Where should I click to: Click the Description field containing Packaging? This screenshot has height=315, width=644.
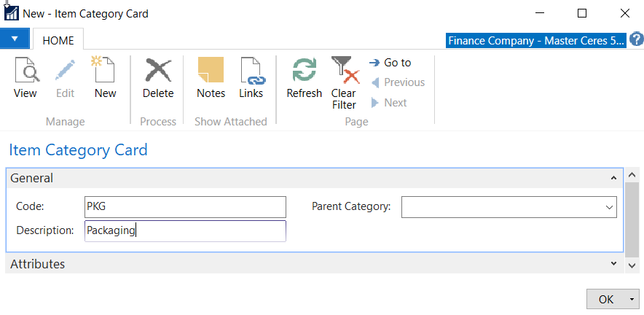click(185, 231)
